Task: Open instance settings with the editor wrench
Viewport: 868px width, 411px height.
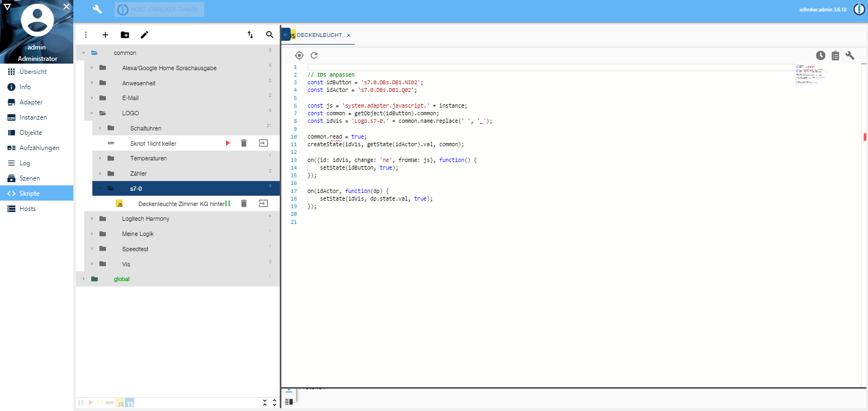Action: [850, 55]
